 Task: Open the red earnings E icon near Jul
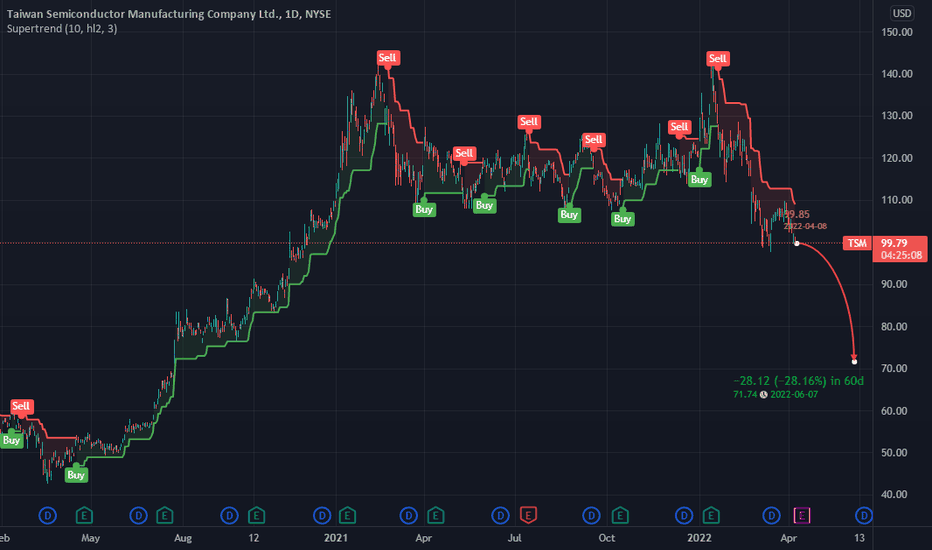coord(528,515)
